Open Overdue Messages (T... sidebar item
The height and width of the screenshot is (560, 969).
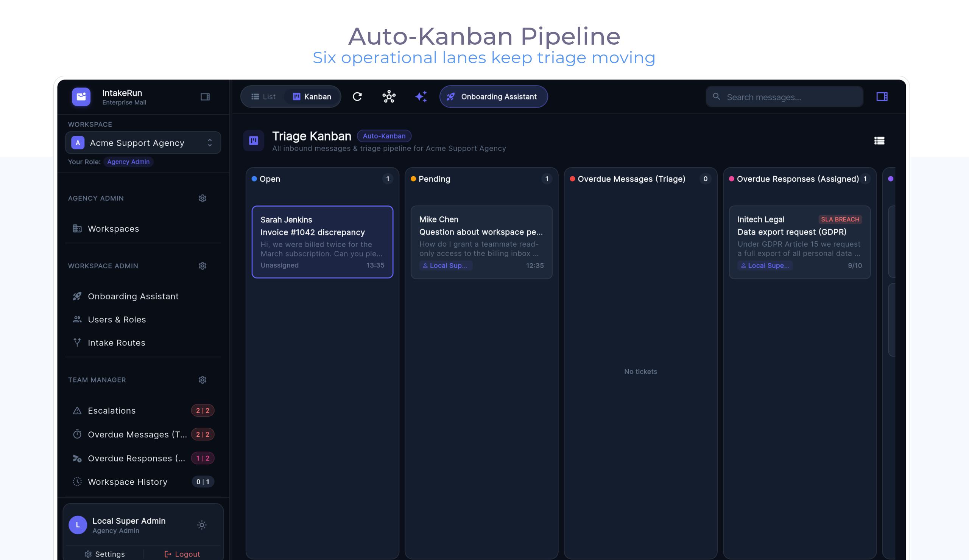coord(143,434)
